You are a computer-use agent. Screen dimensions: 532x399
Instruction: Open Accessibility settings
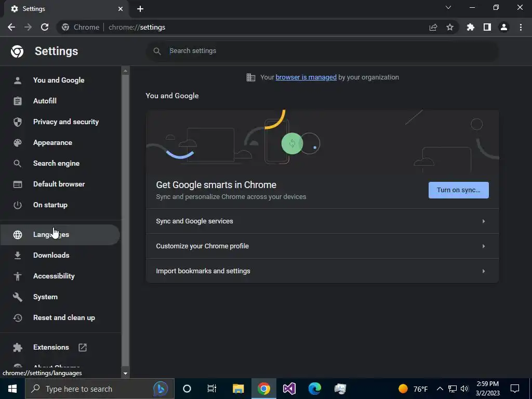[60, 276]
